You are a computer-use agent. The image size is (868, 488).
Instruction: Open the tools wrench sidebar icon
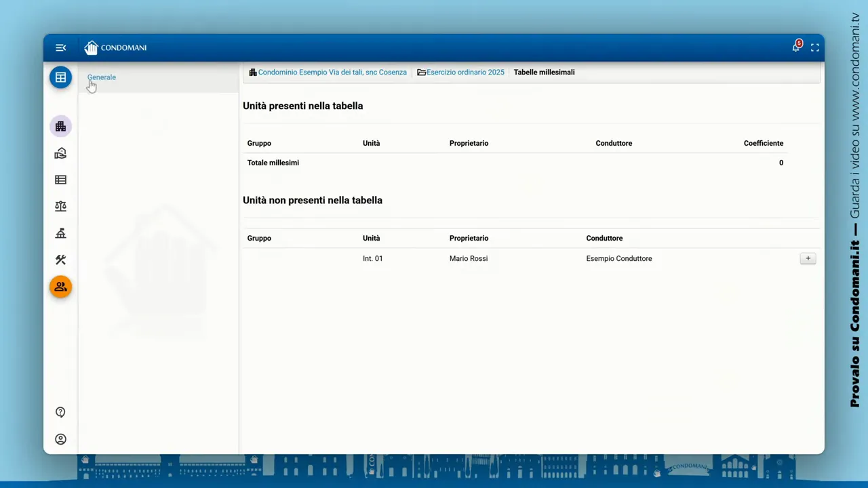coord(60,260)
